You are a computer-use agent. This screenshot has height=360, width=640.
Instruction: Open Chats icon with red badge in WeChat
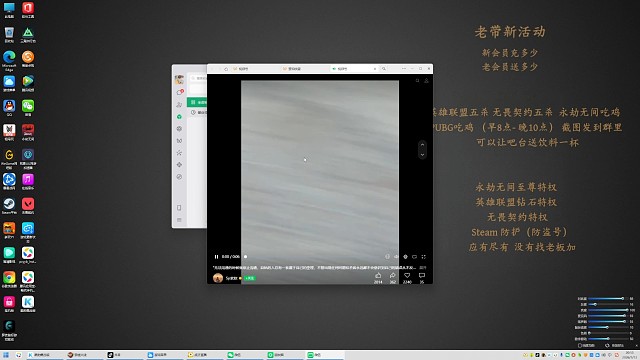tap(179, 93)
